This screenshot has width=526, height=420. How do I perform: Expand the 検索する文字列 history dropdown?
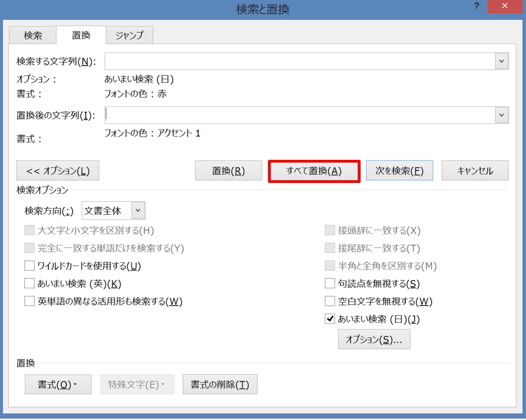click(x=502, y=61)
